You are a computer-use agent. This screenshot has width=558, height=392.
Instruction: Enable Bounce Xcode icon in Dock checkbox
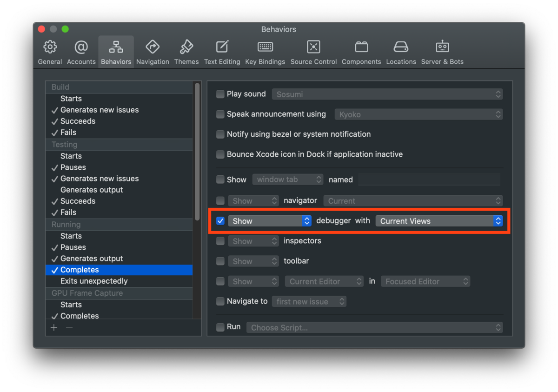pos(220,154)
